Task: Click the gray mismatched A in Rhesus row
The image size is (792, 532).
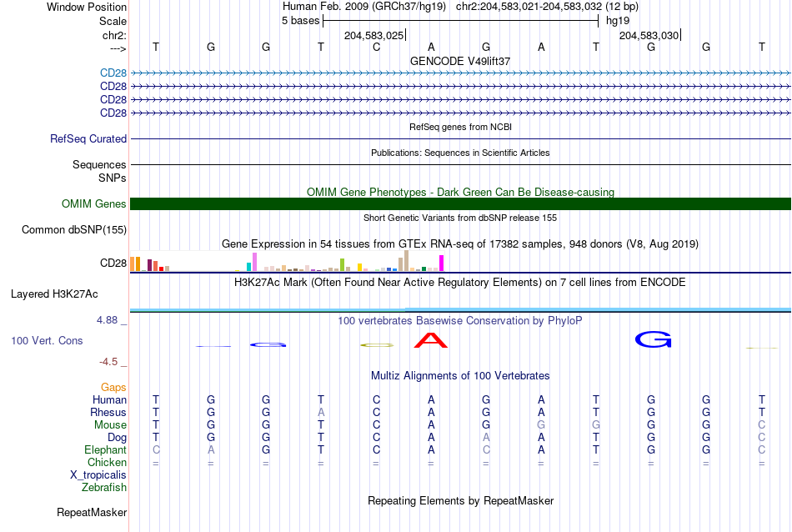Action: (321, 412)
